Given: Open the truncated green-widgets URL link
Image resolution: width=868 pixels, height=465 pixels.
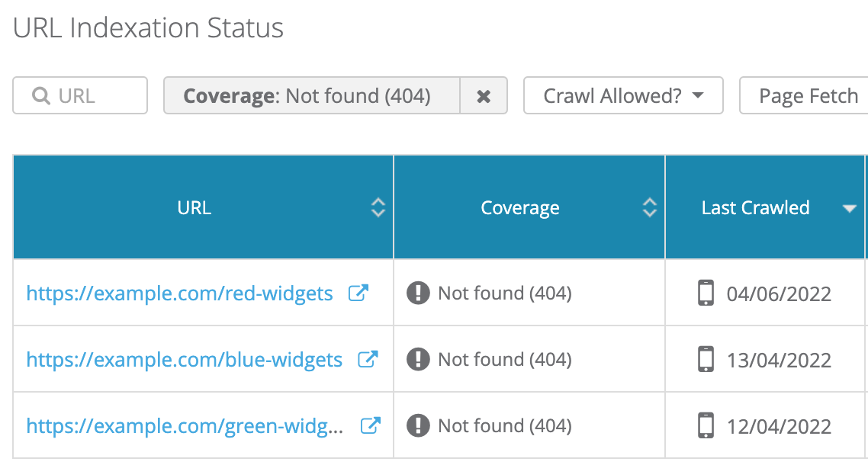Looking at the screenshot, I should (185, 426).
